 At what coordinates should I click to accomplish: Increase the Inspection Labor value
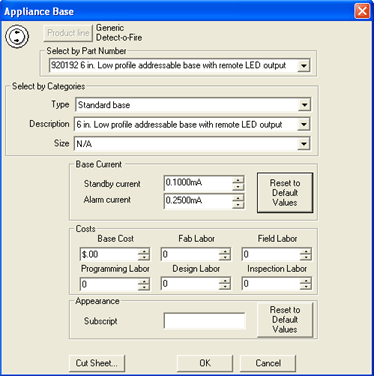[x=305, y=281]
